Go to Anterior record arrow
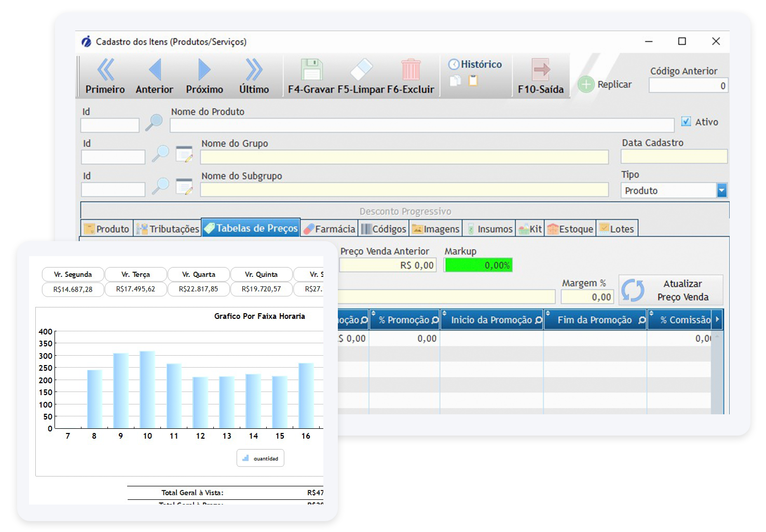 click(x=155, y=70)
